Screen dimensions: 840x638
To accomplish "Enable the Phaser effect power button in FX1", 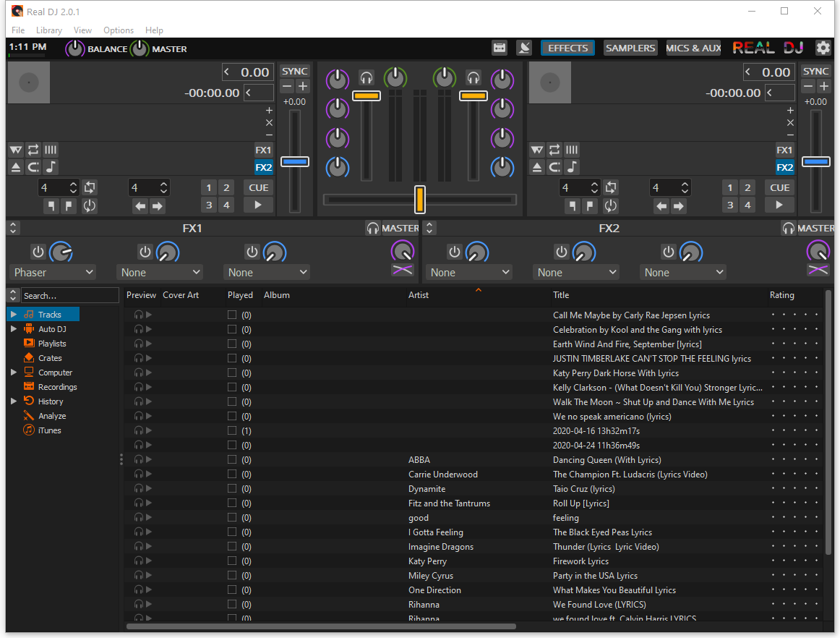I will pos(38,252).
